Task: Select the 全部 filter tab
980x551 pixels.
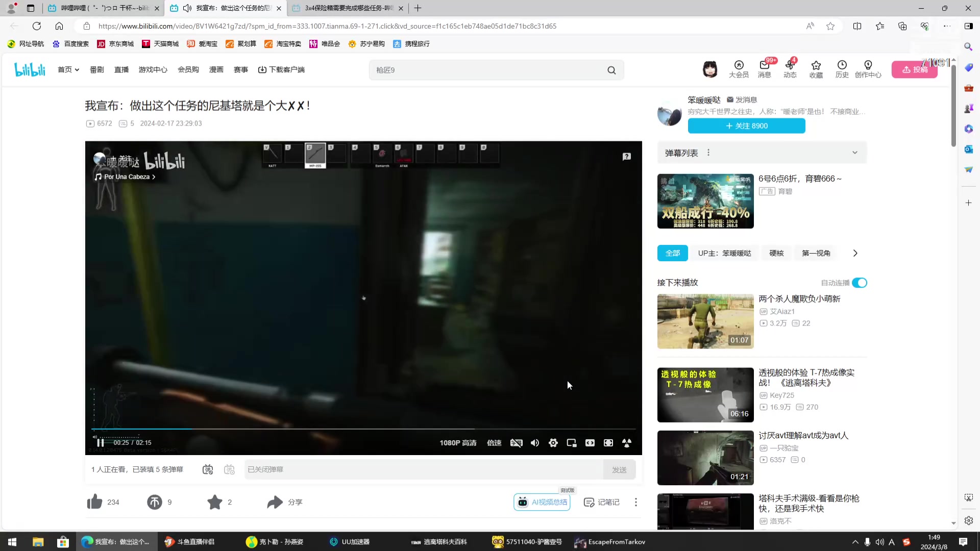Action: 673,253
